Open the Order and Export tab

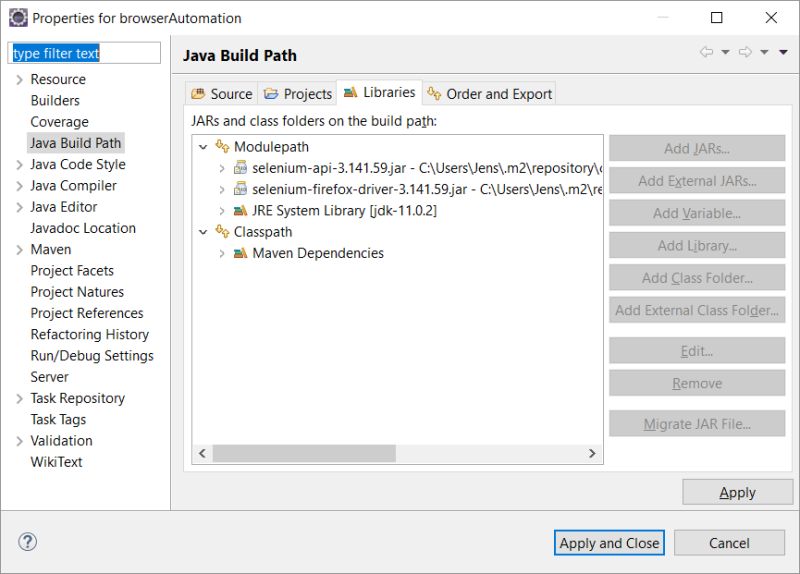[x=490, y=93]
